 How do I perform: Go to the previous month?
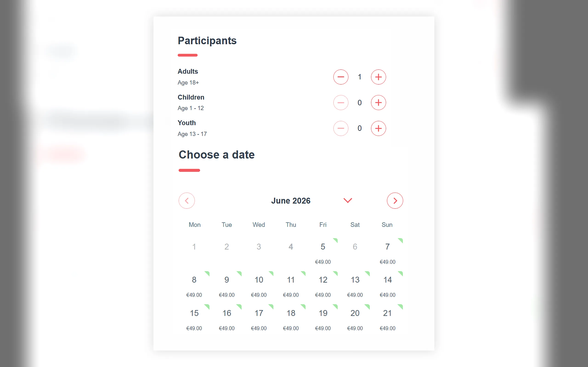(187, 201)
